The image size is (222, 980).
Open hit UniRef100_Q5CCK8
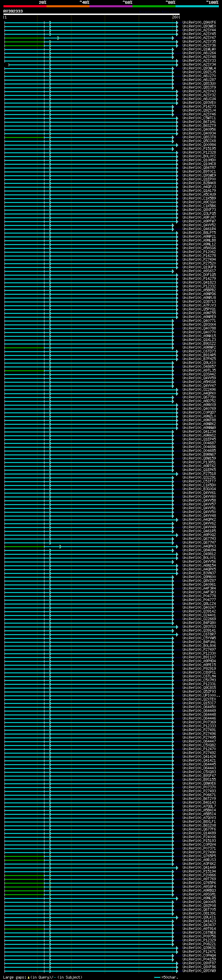pyautogui.click(x=199, y=141)
